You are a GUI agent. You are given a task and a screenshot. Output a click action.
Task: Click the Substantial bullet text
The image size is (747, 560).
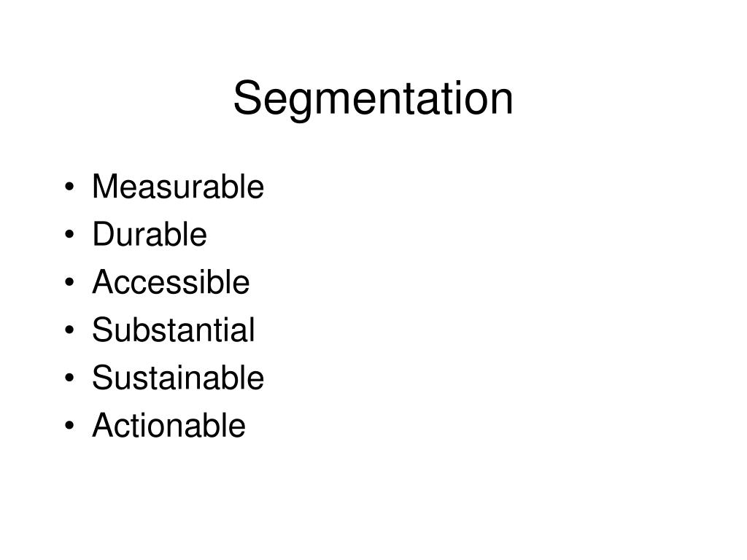point(174,330)
